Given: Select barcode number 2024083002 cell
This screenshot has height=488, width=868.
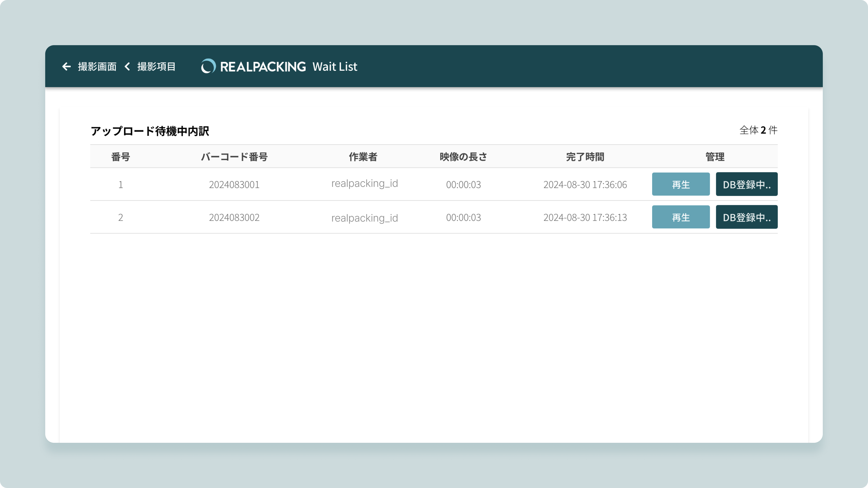Looking at the screenshot, I should coord(234,217).
